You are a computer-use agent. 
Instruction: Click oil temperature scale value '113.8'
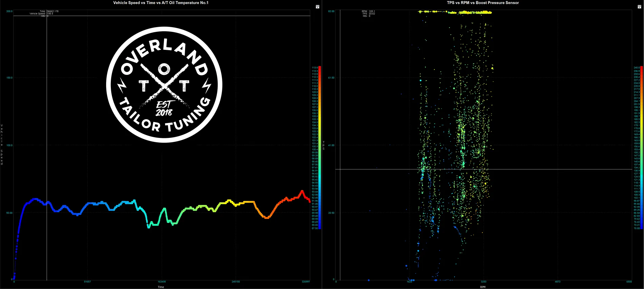pos(315,68)
